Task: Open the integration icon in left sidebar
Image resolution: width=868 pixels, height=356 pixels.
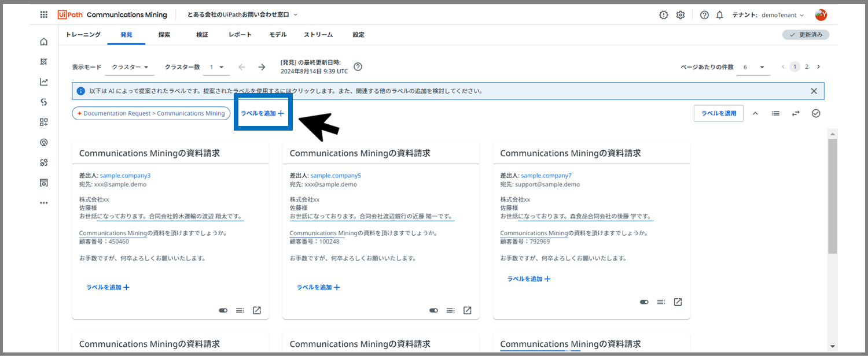Action: click(x=44, y=102)
